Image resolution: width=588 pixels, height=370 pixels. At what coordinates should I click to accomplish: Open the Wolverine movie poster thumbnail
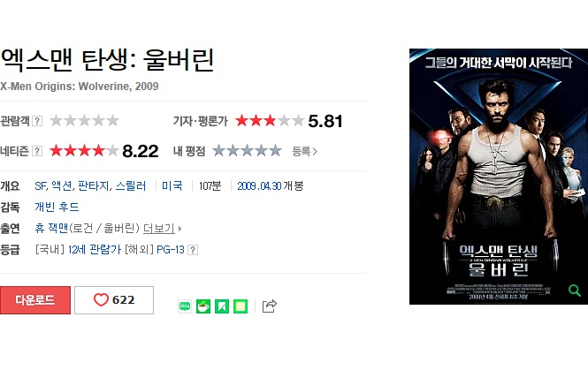499,177
